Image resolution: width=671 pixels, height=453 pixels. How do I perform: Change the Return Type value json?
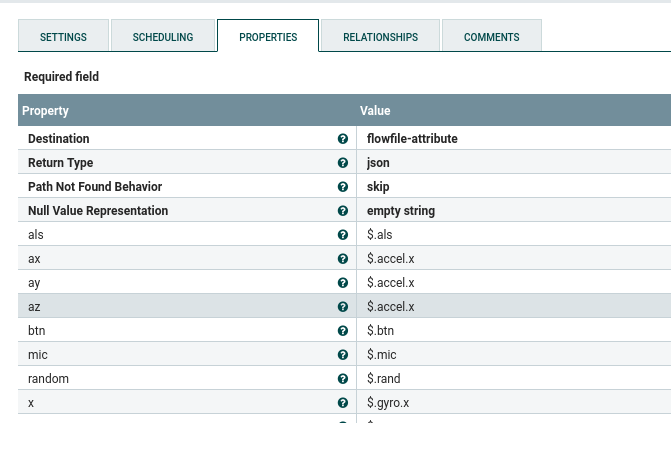pyautogui.click(x=514, y=162)
